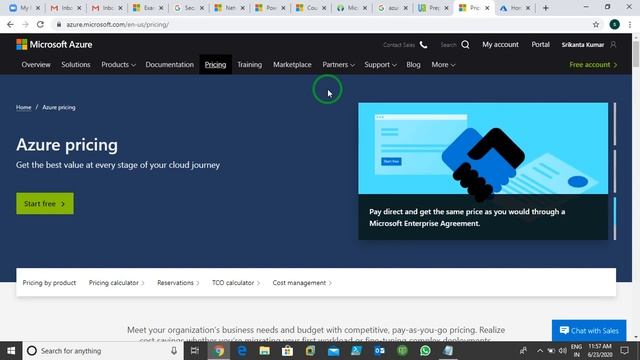Screen dimensions: 640x360
Task: Go to the Overview nav item
Action: (36, 64)
